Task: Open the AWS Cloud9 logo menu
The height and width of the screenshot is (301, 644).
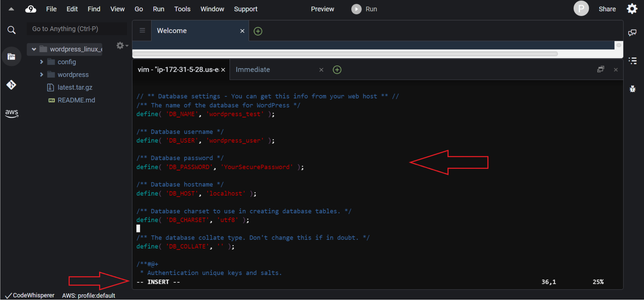Action: pos(31,9)
